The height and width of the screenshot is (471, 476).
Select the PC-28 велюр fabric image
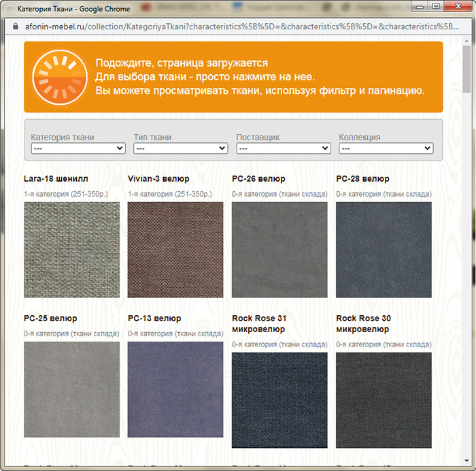point(384,250)
